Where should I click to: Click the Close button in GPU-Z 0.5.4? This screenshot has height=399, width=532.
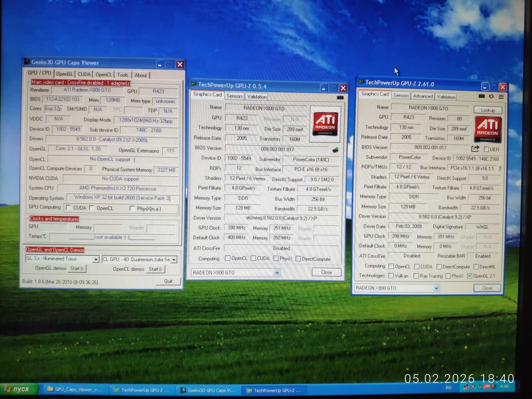[x=327, y=272]
